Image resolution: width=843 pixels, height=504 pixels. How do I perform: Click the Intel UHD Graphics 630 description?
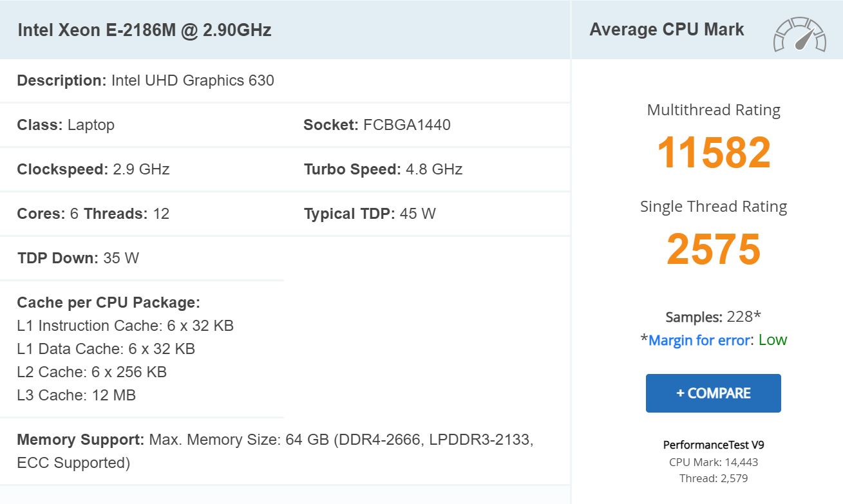click(x=192, y=80)
